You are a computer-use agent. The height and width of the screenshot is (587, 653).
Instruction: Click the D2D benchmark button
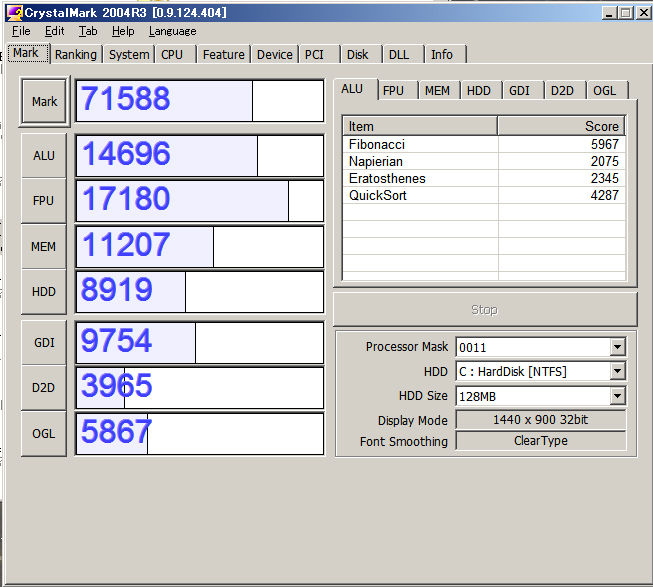pos(44,388)
